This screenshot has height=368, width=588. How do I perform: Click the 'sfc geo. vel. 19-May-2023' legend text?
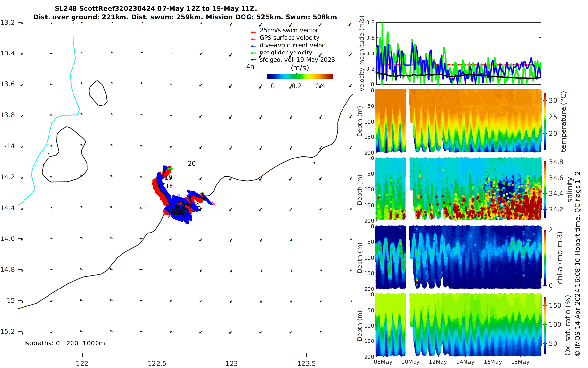click(x=297, y=60)
